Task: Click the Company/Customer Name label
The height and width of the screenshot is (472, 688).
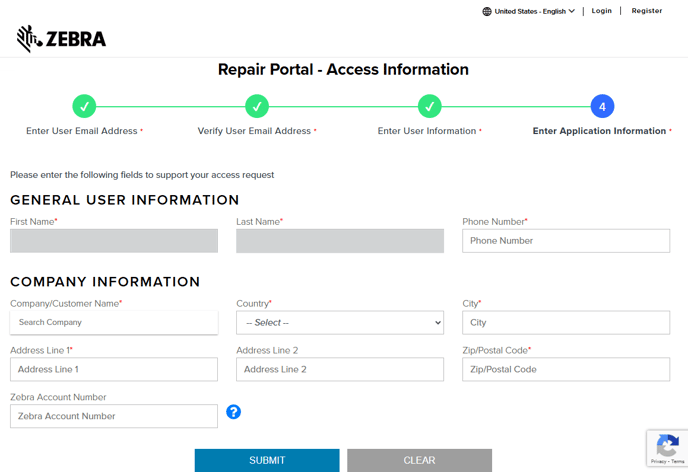Action: (x=65, y=304)
